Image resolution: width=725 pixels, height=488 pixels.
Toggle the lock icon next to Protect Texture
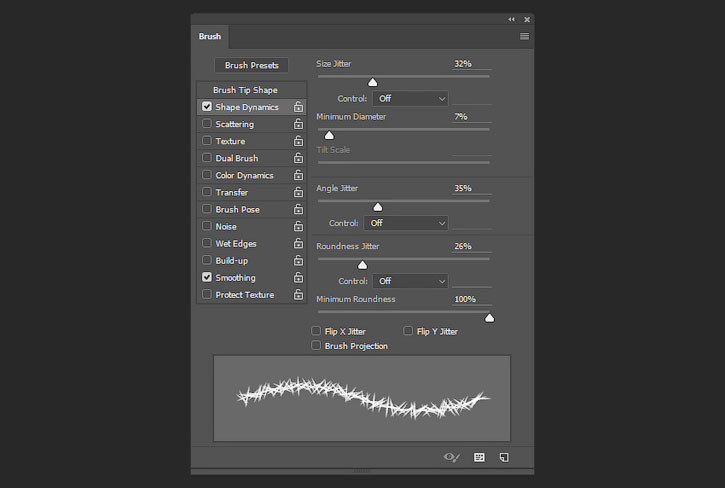pyautogui.click(x=298, y=295)
